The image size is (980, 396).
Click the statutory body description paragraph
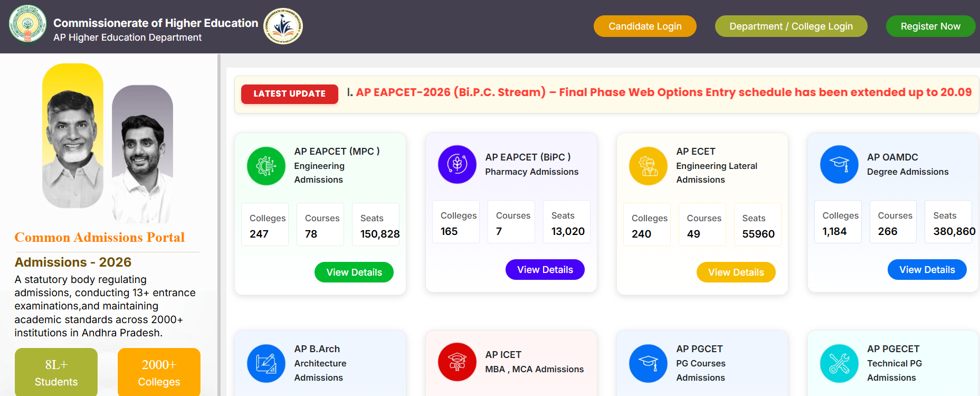click(105, 306)
